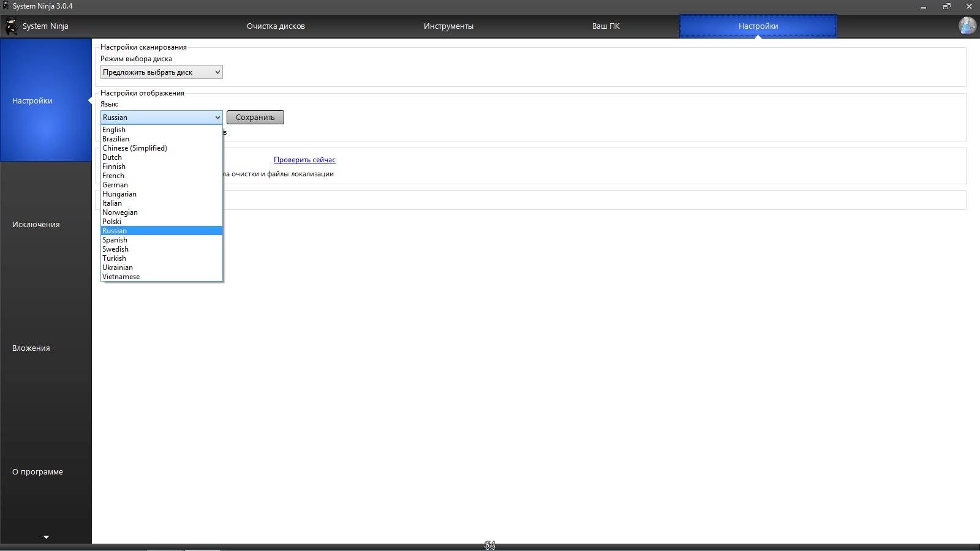
Task: Choose Spanish from the list
Action: click(x=161, y=240)
